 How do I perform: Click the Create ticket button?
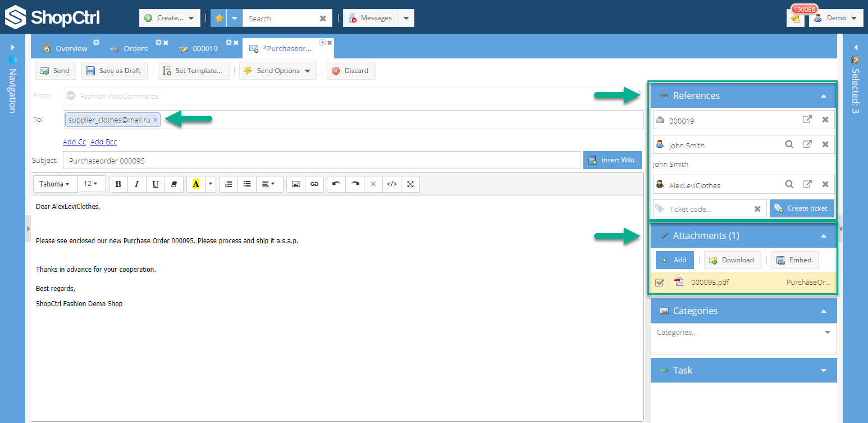click(x=801, y=208)
